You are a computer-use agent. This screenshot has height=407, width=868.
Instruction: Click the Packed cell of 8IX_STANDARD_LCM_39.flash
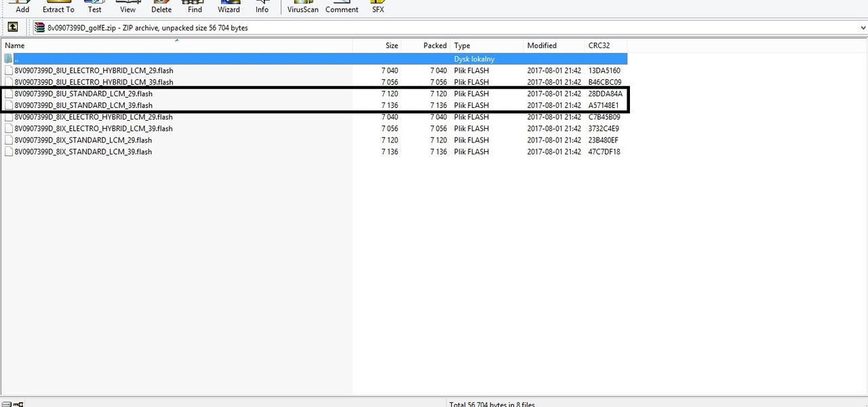click(x=438, y=151)
